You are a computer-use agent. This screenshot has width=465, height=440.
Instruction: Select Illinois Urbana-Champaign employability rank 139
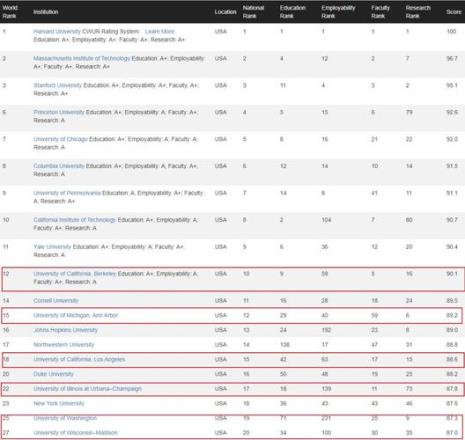326,389
